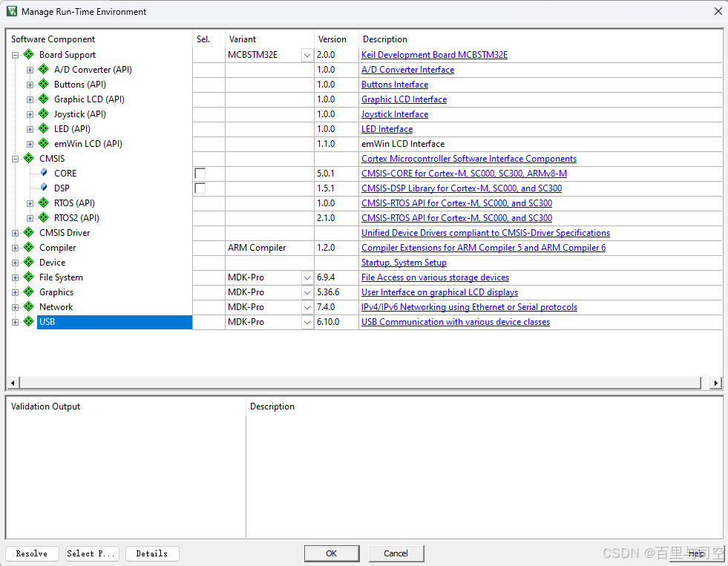The height and width of the screenshot is (566, 728).
Task: Click the green diamond icon for Buttons (API)
Action: tap(44, 84)
